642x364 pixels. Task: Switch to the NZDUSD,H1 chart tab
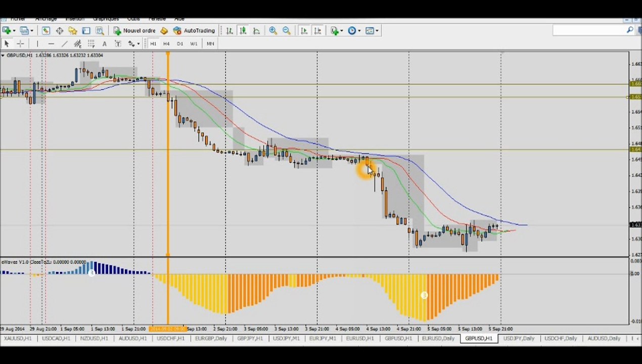94,338
